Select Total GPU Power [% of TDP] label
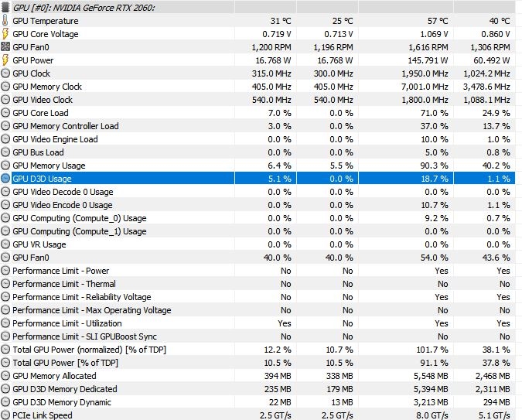Image resolution: width=522 pixels, height=420 pixels. 66,363
